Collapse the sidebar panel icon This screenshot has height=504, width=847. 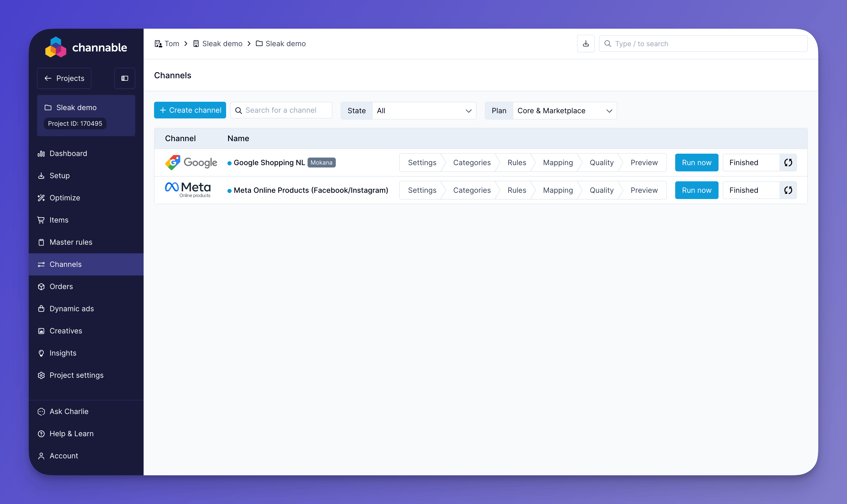tap(125, 78)
